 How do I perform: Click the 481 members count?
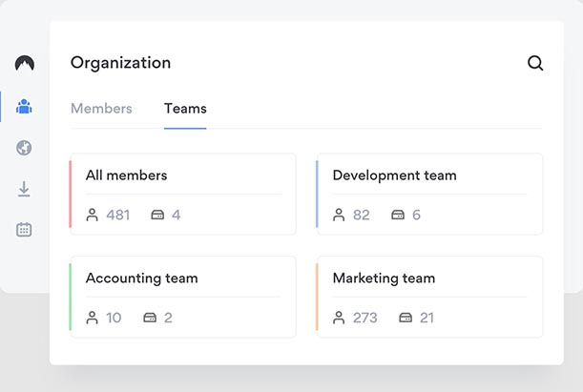[117, 215]
